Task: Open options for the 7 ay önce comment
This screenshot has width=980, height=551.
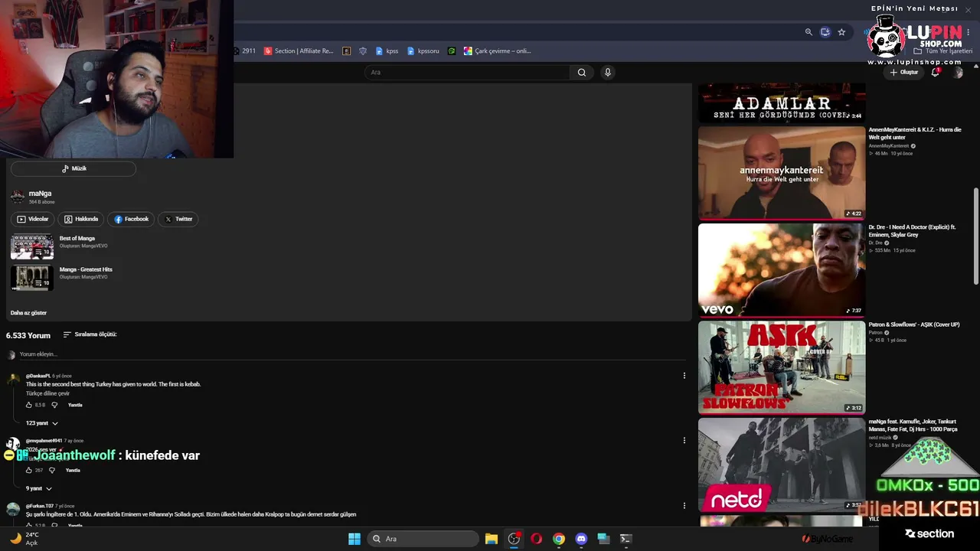Action: 684,441
